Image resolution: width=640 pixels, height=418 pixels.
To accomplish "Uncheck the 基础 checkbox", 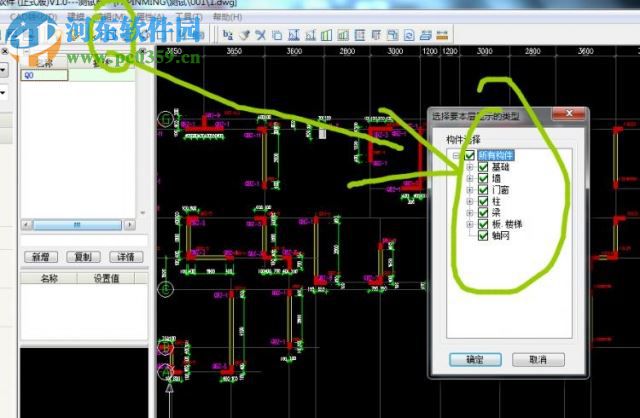I will pyautogui.click(x=483, y=167).
